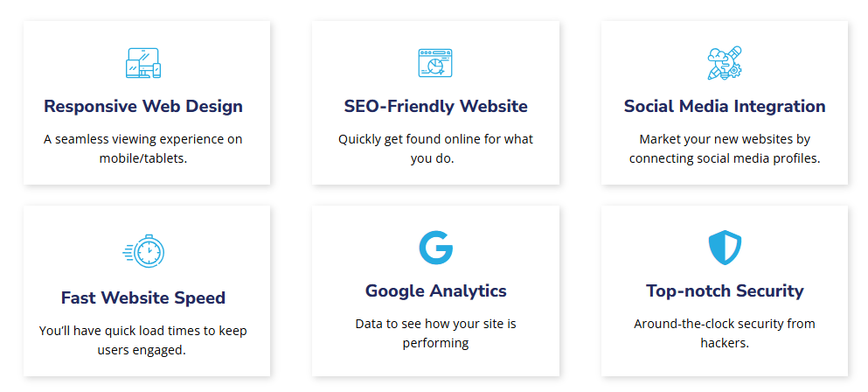Click 'Around-the-clock security' description

point(725,333)
